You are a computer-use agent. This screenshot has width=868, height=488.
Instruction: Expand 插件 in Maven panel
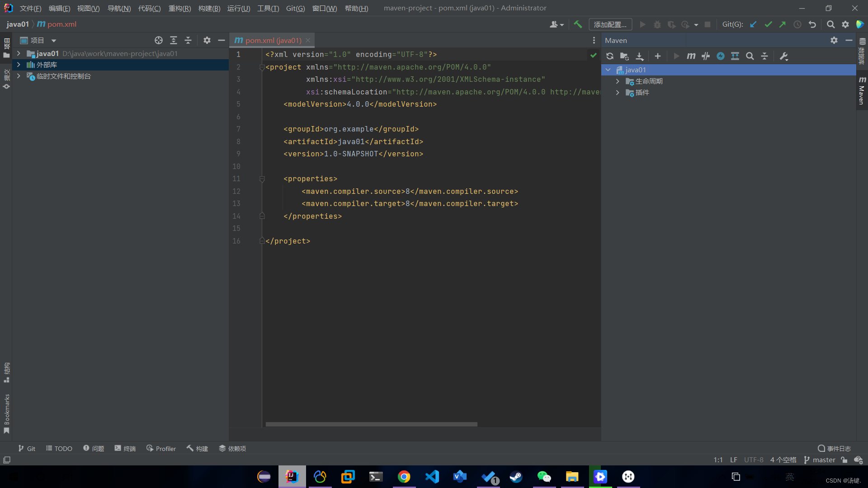point(618,92)
